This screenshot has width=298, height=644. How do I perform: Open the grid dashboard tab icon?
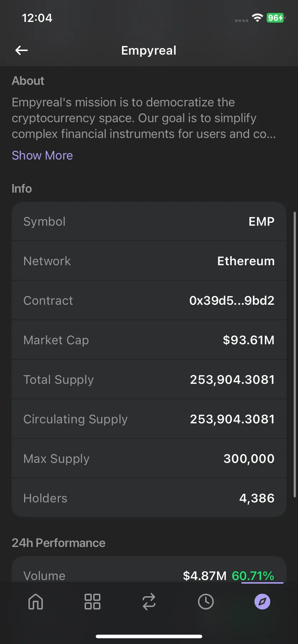click(x=92, y=602)
